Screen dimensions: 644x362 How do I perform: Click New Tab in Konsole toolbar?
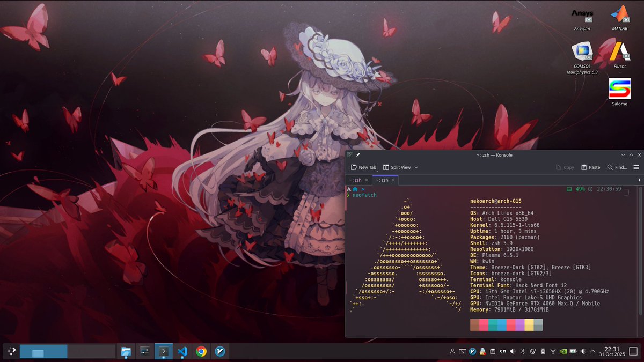pyautogui.click(x=363, y=167)
